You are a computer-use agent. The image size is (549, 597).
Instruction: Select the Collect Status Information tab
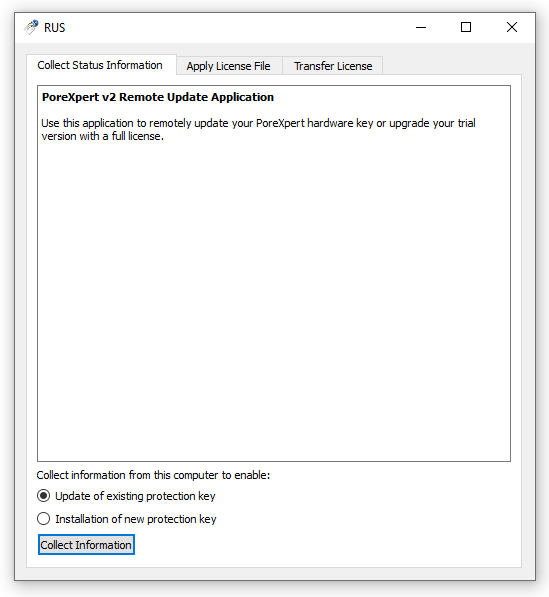click(x=101, y=65)
